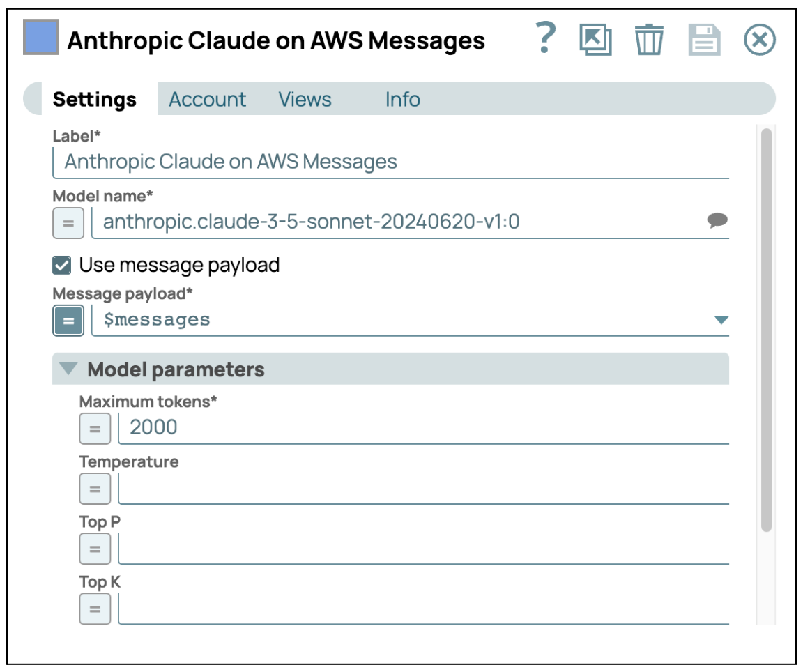
Task: Toggle expression button for Temperature
Action: (95, 489)
